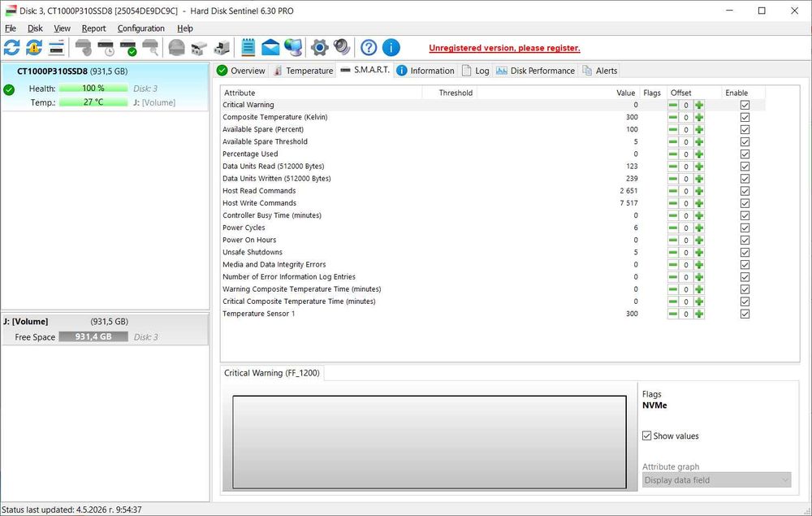Toggle Enable checkbox for Unsafe Shutdowns

(x=745, y=252)
